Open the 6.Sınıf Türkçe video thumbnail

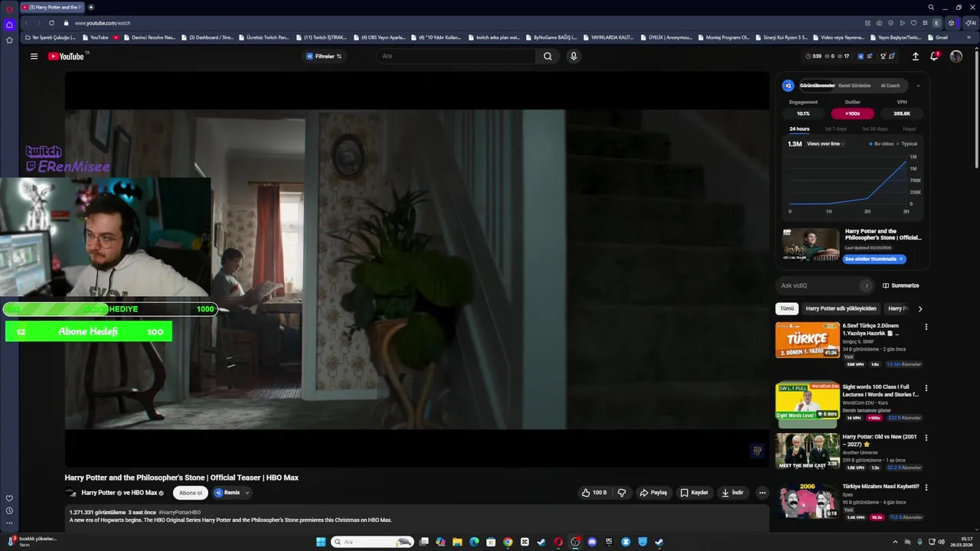click(x=808, y=340)
